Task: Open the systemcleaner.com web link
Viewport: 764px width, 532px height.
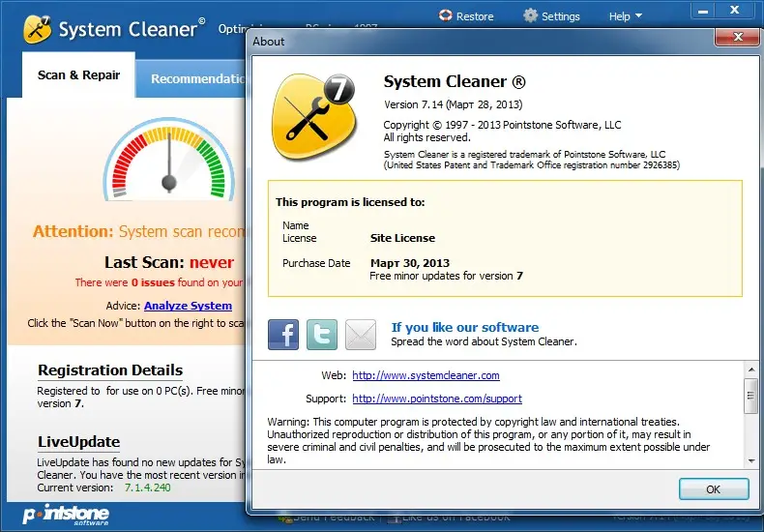Action: tap(426, 375)
